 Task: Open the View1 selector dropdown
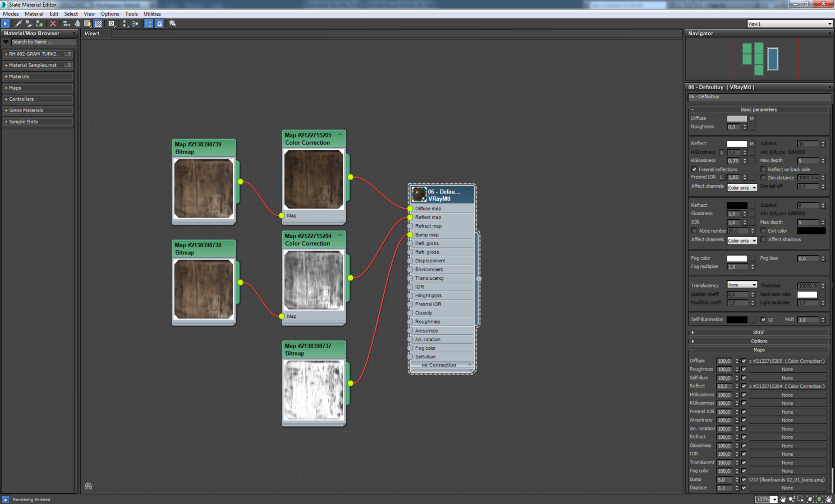(x=789, y=24)
